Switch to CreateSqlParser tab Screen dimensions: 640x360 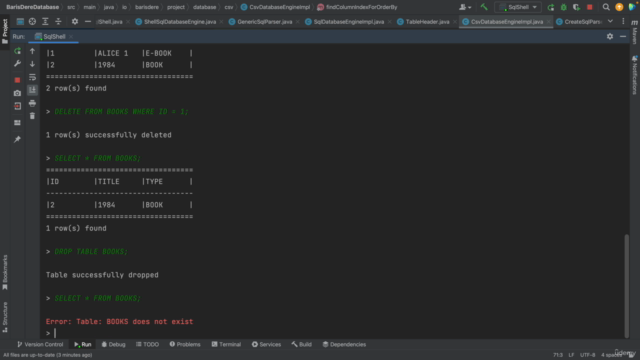[x=579, y=22]
